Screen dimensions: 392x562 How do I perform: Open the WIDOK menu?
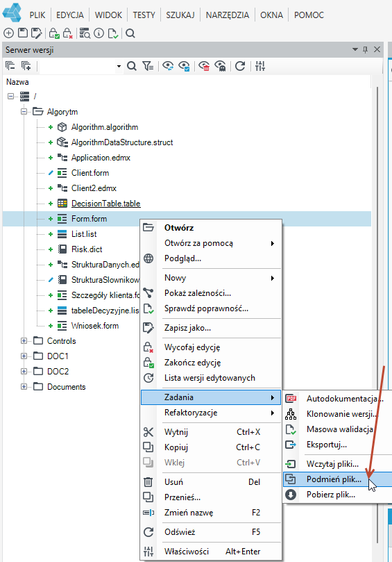108,15
